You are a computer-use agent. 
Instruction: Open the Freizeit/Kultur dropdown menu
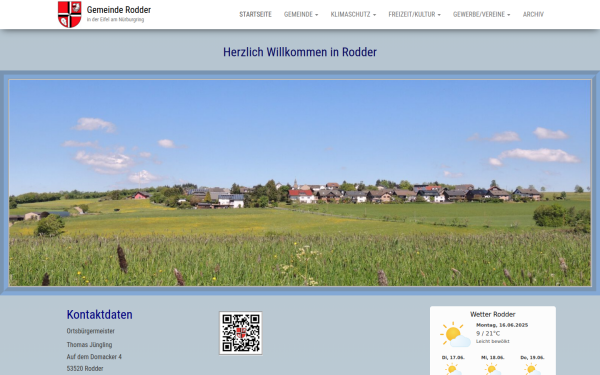414,14
